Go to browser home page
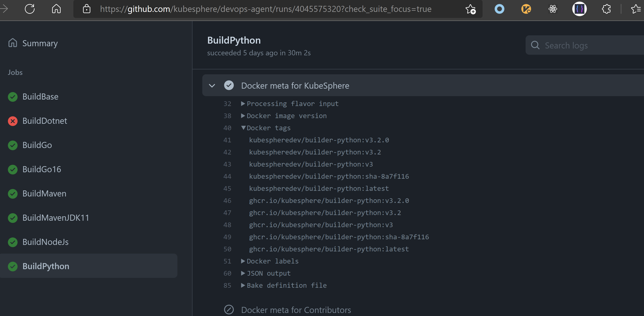This screenshot has height=316, width=644. (56, 9)
